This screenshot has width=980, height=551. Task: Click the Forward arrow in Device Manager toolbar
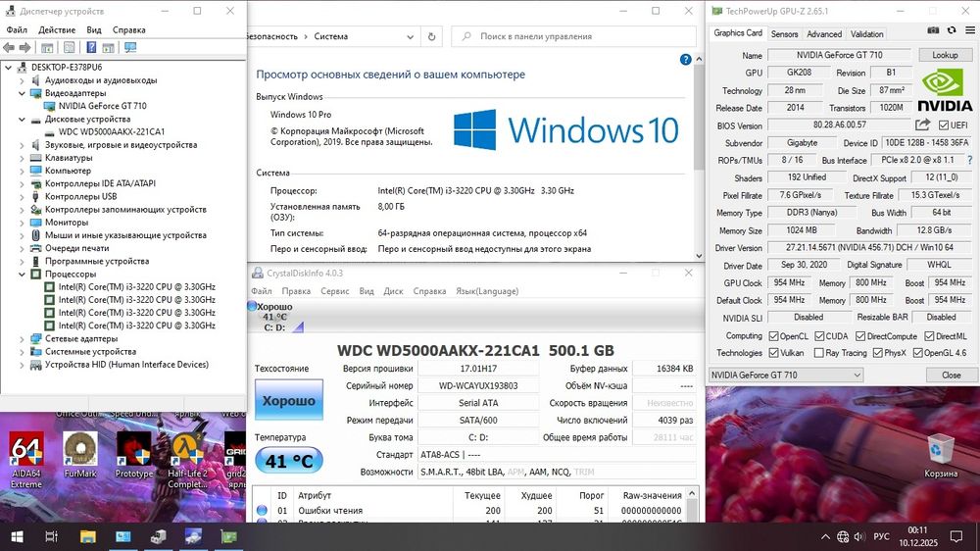tap(25, 47)
